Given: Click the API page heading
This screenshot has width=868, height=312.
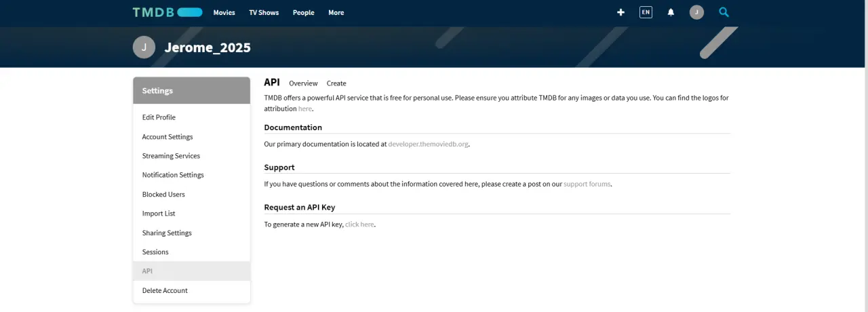Looking at the screenshot, I should click(272, 82).
